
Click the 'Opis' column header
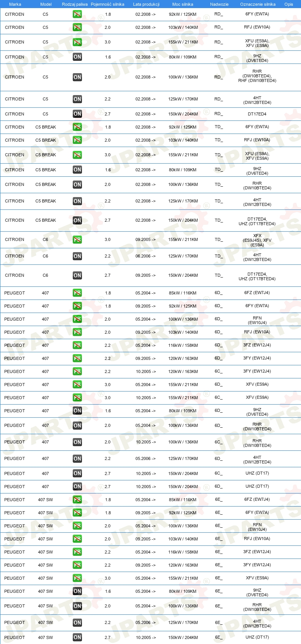point(289,4)
